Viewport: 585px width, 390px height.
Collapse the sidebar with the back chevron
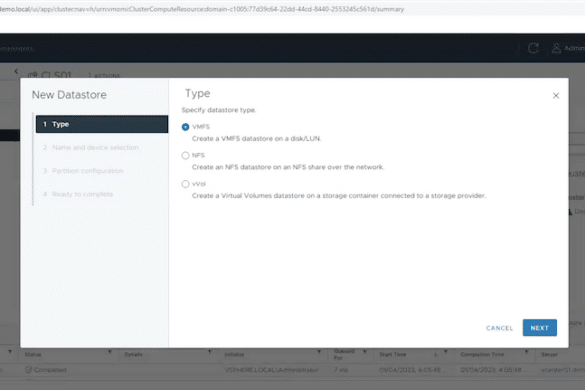pyautogui.click(x=16, y=71)
